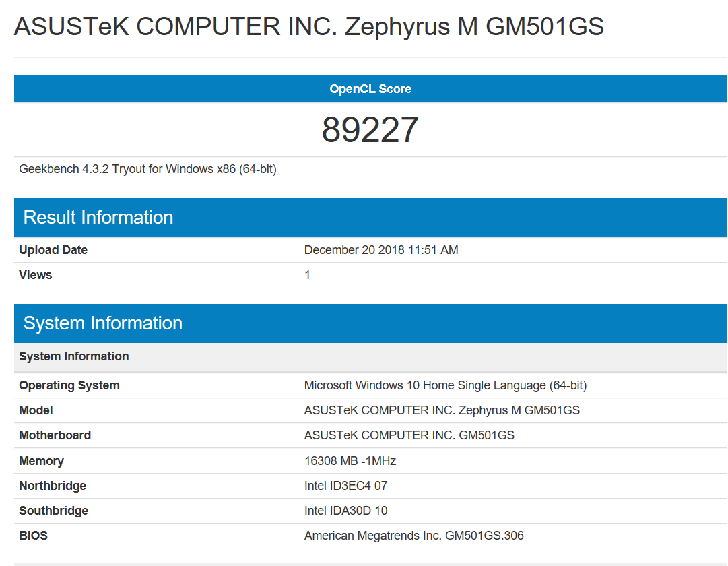Viewport: 728px width, 566px height.
Task: Select the Geekbench 4.3.2 Tryout version text
Action: coord(147,169)
